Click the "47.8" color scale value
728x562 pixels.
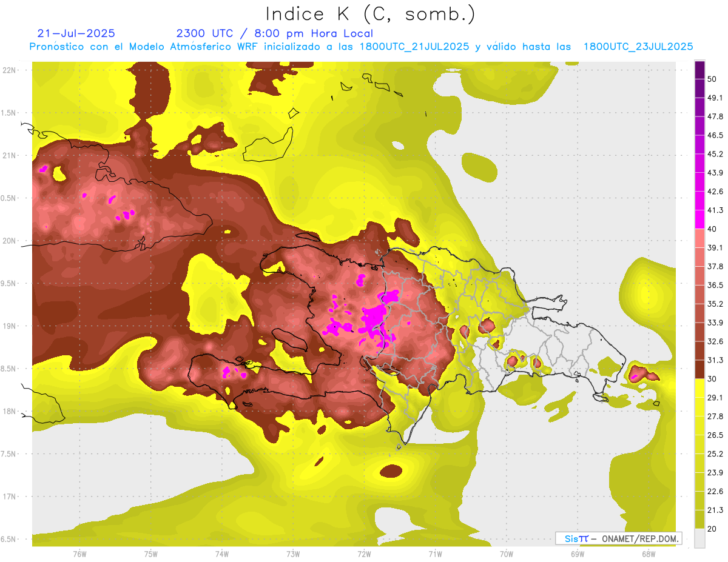tap(715, 116)
